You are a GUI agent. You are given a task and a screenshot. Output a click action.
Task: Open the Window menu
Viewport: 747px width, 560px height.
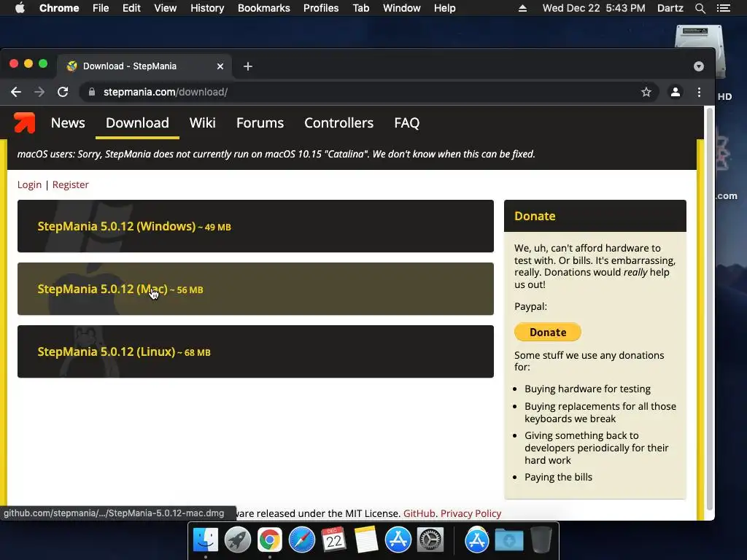click(x=402, y=8)
